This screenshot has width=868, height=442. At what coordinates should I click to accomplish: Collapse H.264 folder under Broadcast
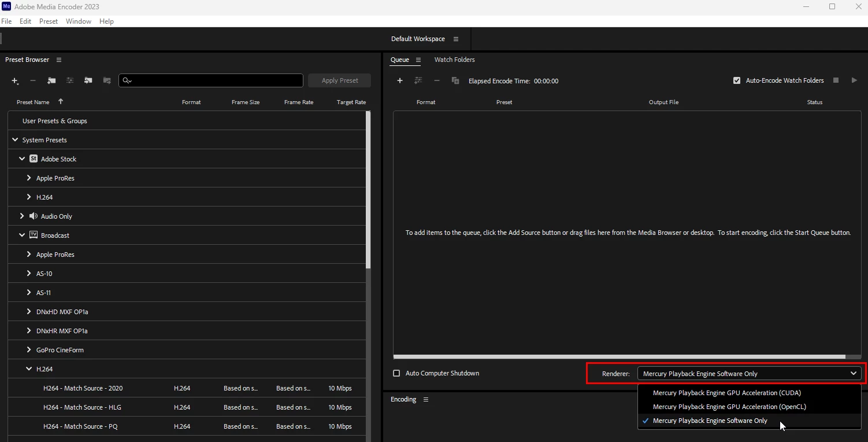29,369
